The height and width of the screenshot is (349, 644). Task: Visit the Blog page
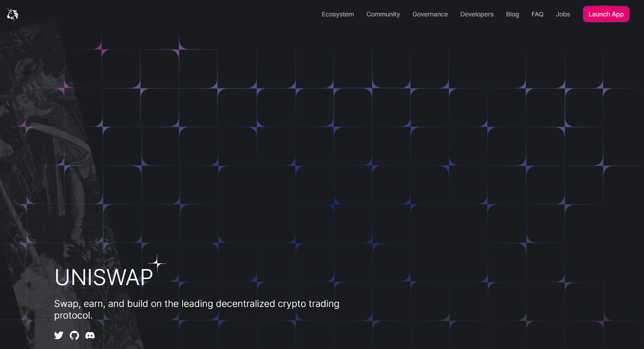[512, 14]
